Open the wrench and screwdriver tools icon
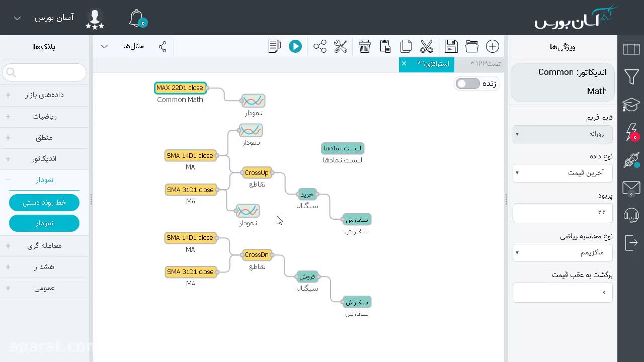 point(341,47)
